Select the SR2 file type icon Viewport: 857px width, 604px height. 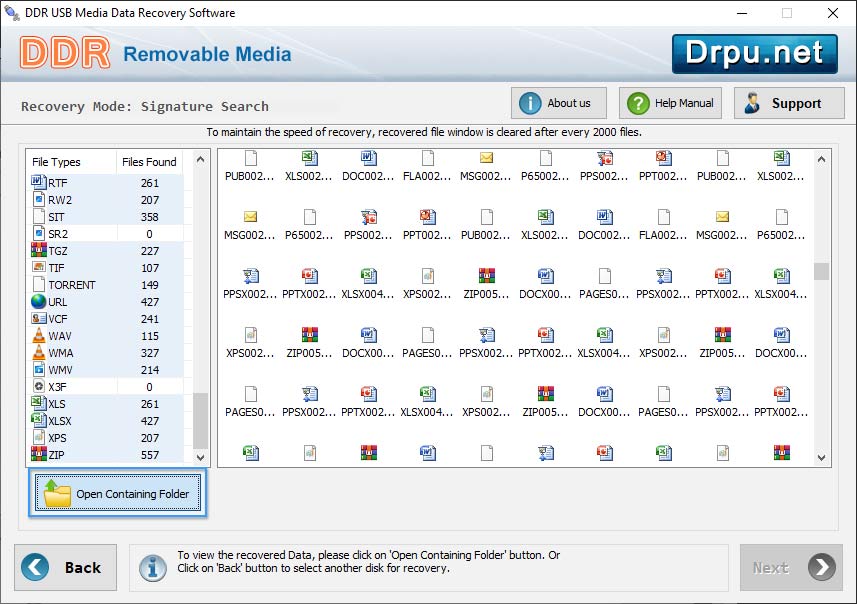[x=39, y=233]
